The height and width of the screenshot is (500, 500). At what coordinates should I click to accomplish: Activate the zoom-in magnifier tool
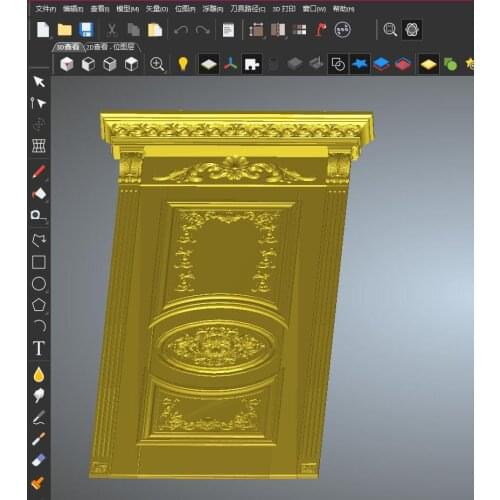click(x=157, y=64)
